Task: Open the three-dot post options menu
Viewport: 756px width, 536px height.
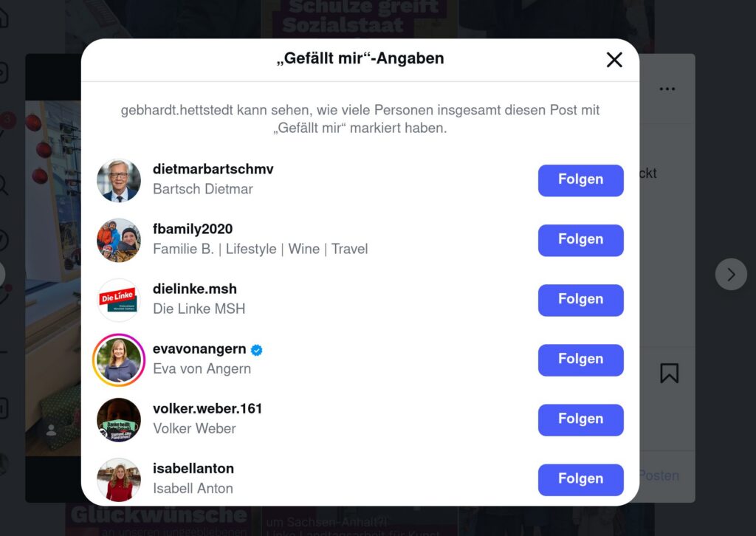Action: click(x=667, y=89)
